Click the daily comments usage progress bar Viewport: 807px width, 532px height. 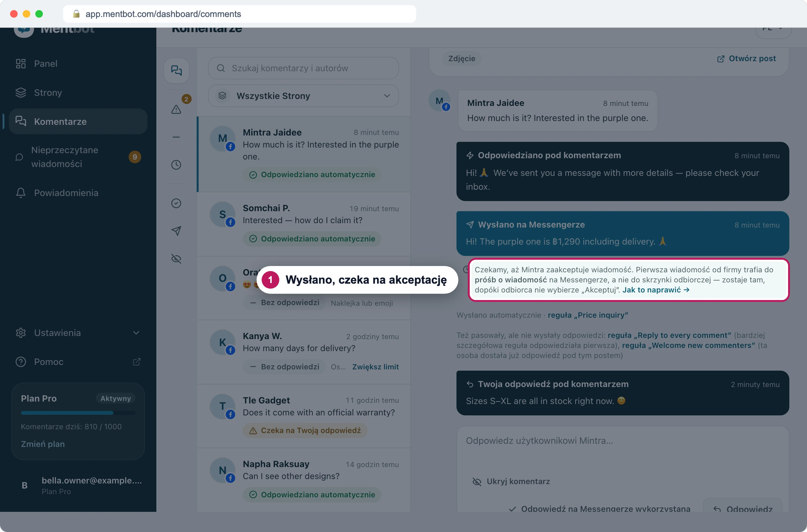tap(78, 413)
